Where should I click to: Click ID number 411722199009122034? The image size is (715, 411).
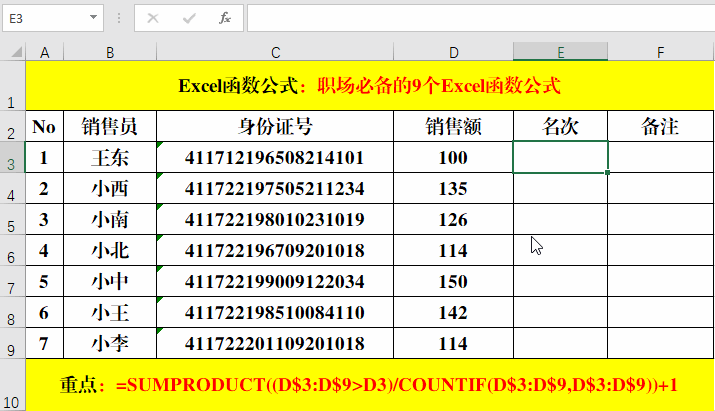tap(275, 281)
